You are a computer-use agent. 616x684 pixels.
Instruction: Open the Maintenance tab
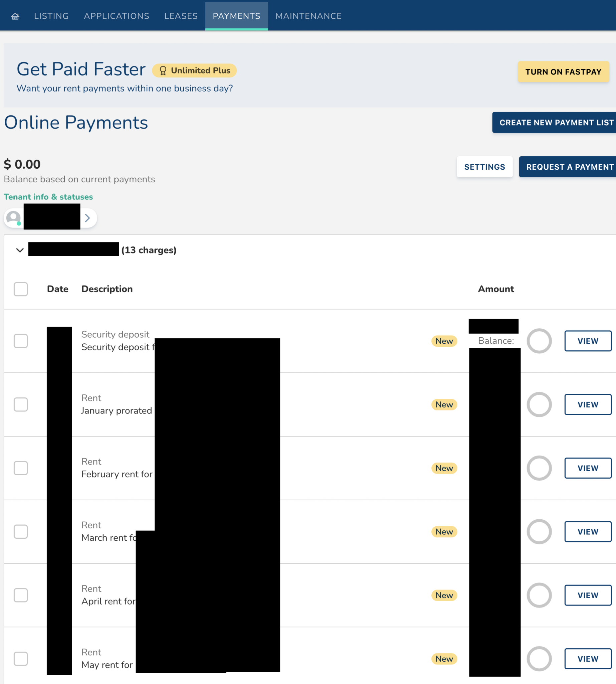(309, 16)
